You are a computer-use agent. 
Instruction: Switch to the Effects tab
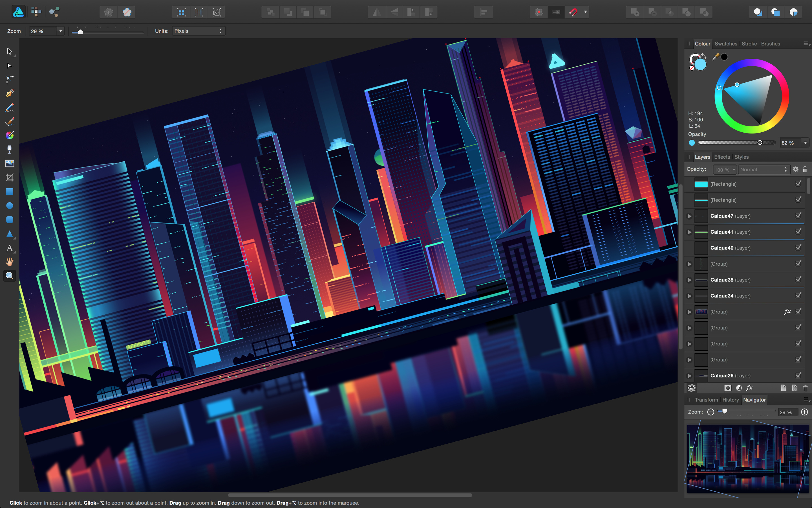point(722,157)
